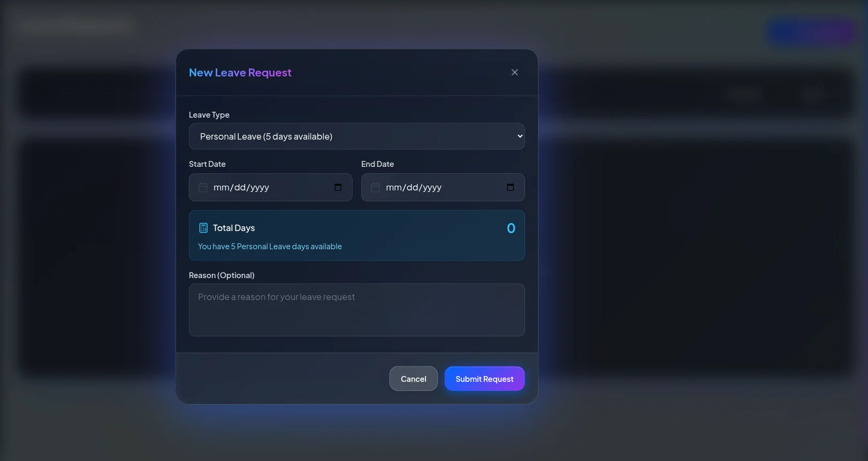Click the Leave Type label
Image resolution: width=868 pixels, height=461 pixels.
tap(209, 115)
